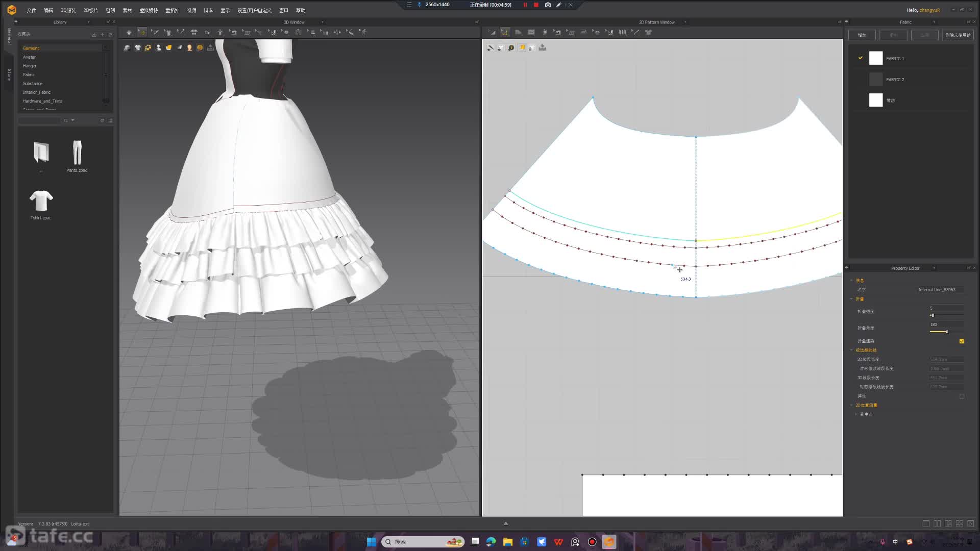
Task: Collapse the 2D measurement section
Action: [851, 406]
